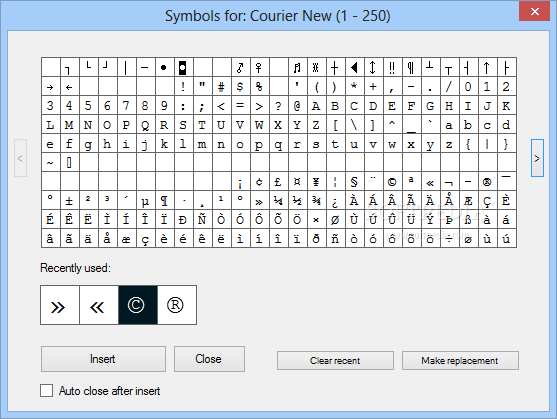557x419 pixels.
Task: Select the female ♀ symbol
Action: (x=259, y=67)
